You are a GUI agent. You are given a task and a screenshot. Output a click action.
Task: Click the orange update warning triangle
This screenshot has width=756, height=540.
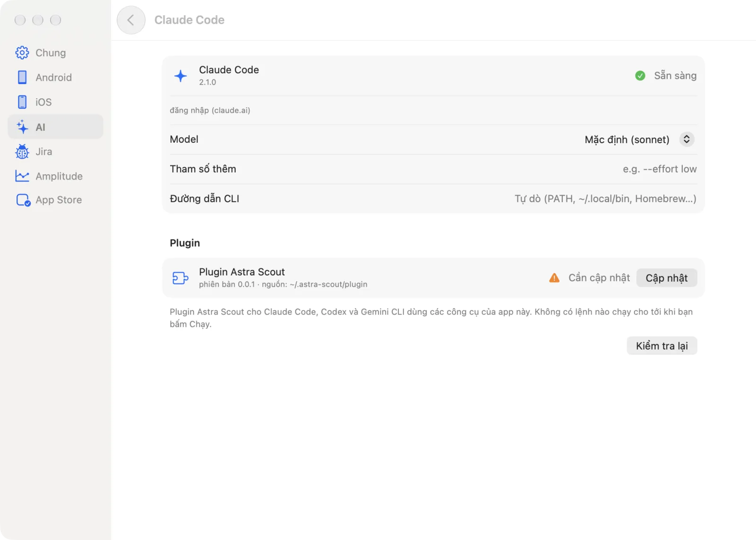[554, 278]
